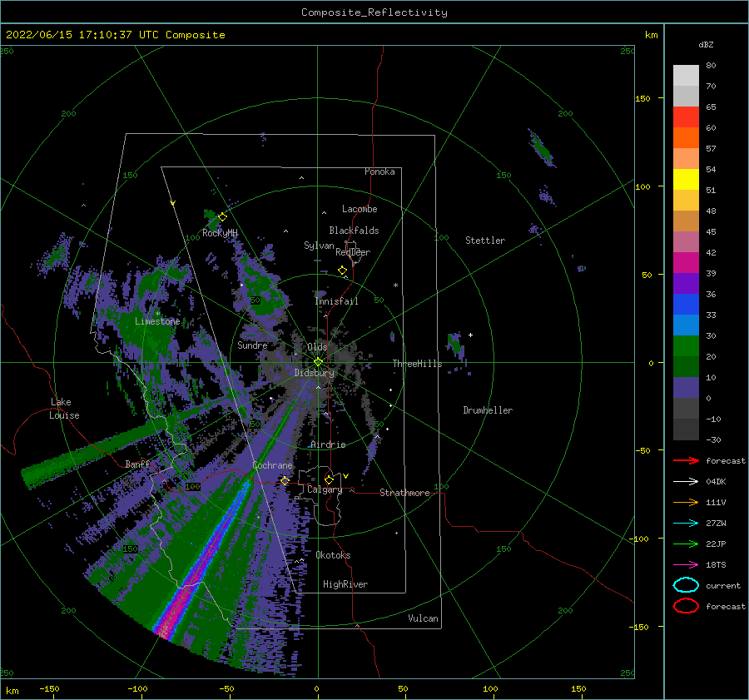Click the green 22JP arrow in legend
The image size is (749, 700).
click(x=686, y=544)
